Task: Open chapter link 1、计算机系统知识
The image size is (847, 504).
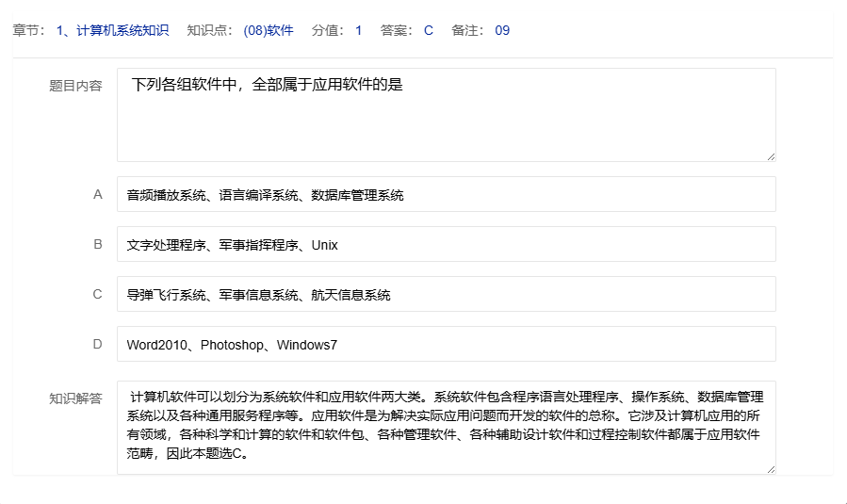Action: (x=112, y=30)
